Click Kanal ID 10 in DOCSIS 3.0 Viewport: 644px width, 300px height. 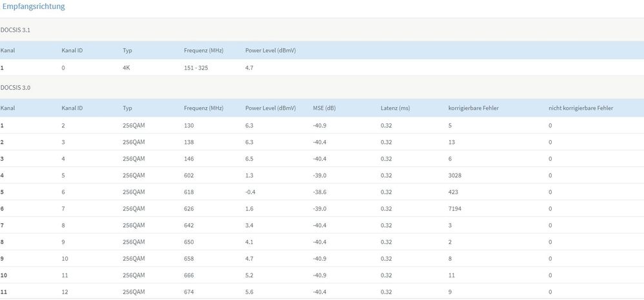click(x=65, y=259)
